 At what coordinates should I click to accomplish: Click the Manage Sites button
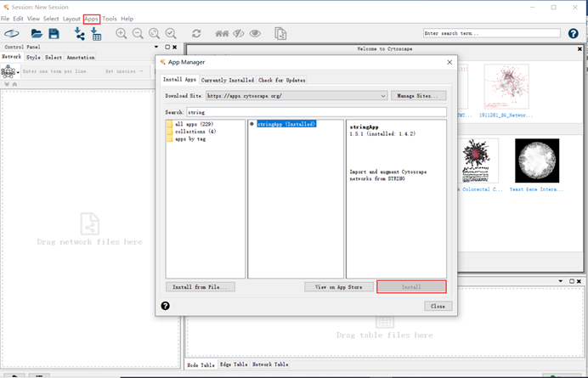419,96
